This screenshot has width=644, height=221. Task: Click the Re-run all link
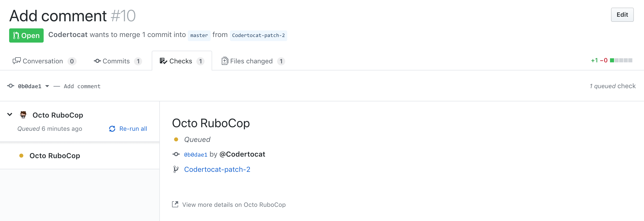(133, 129)
